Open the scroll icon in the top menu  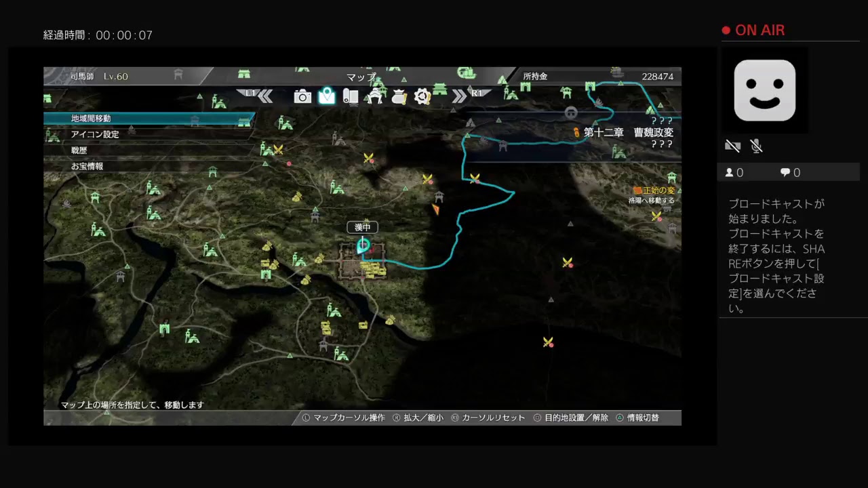point(351,96)
